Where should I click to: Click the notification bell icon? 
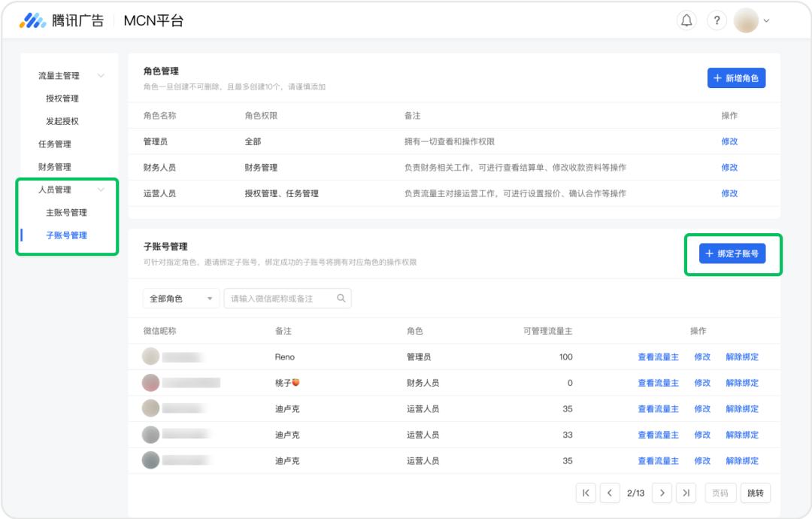coord(686,20)
